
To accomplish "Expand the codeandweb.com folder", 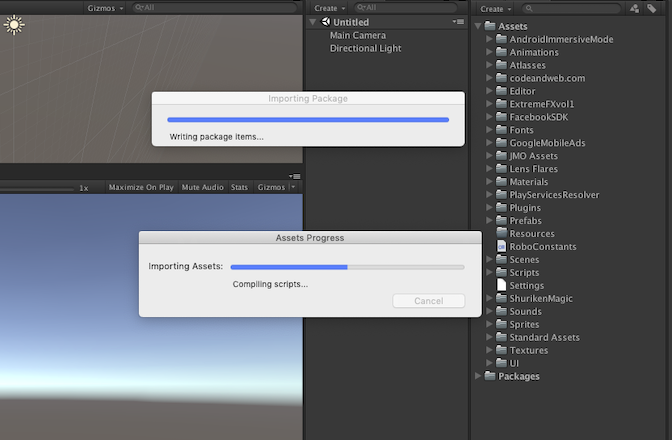I will (x=489, y=78).
